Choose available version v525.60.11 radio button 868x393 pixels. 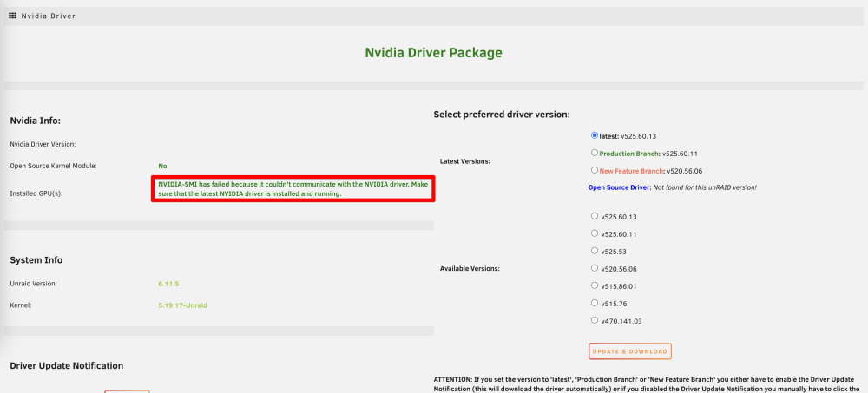pyautogui.click(x=595, y=233)
